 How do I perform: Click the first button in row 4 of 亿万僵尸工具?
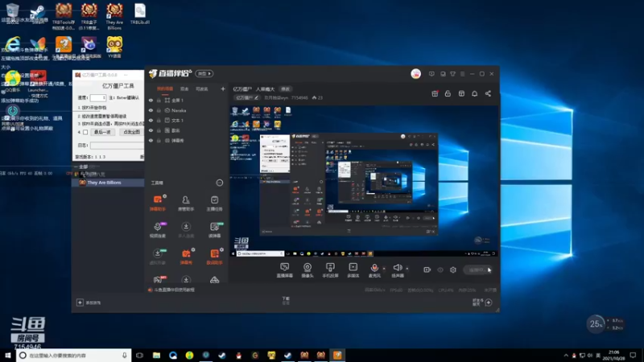click(x=102, y=132)
